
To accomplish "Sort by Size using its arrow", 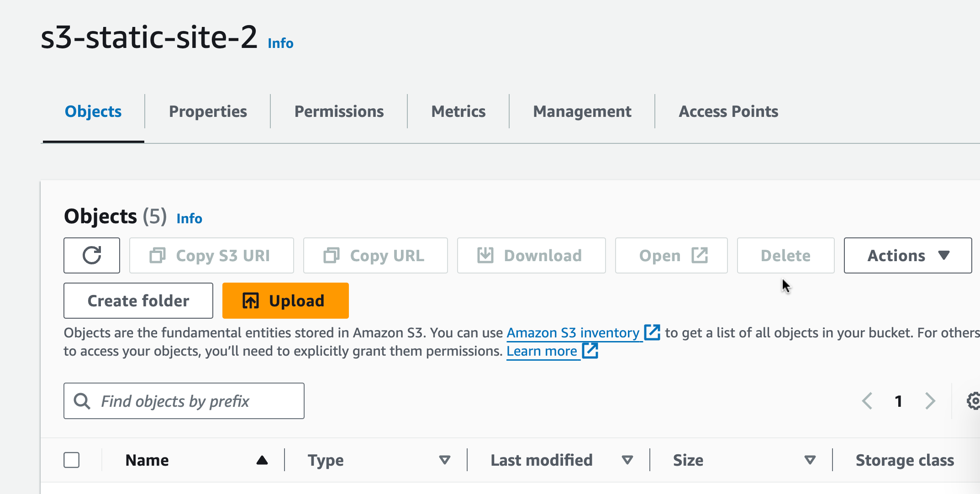I will [x=810, y=460].
